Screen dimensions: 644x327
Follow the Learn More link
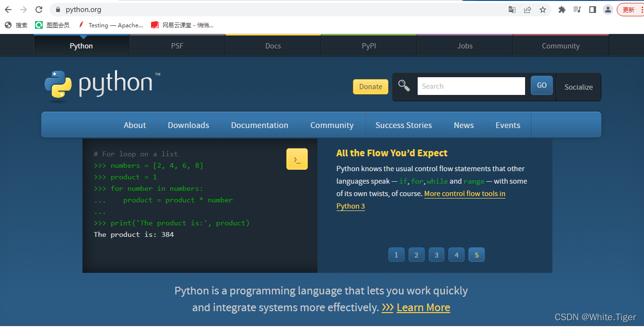(423, 308)
